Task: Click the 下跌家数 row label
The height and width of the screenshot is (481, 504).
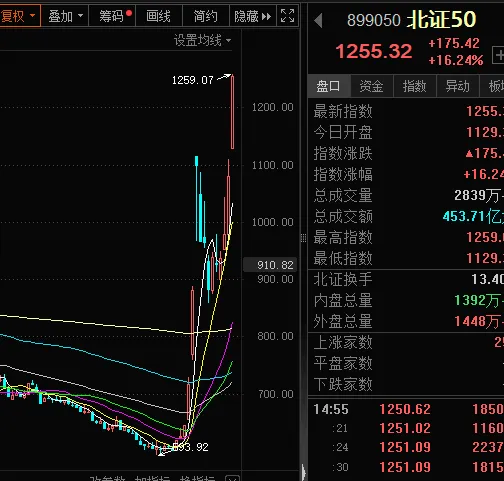Action: click(343, 384)
